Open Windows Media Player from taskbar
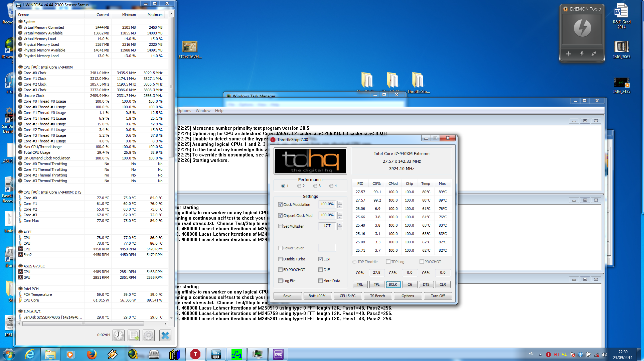The width and height of the screenshot is (644, 361). pyautogui.click(x=70, y=354)
